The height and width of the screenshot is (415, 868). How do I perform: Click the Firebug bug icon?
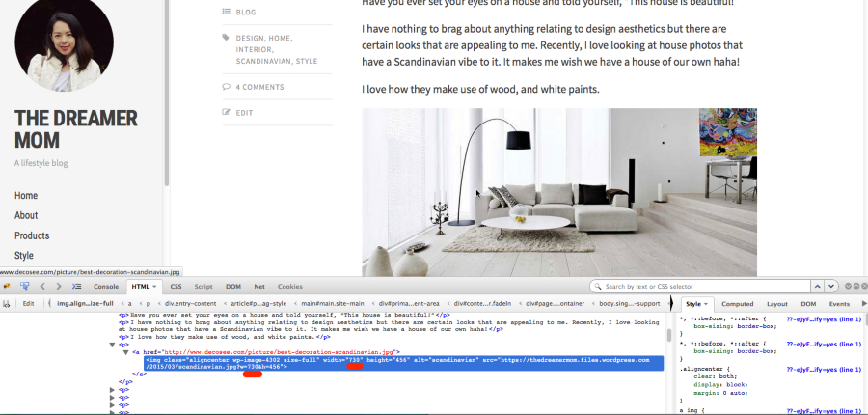point(8,287)
